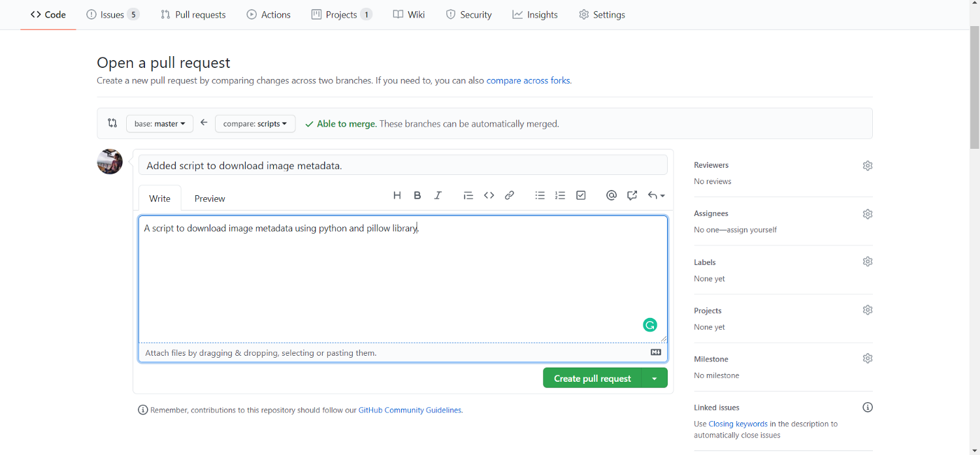
Task: Open the compare across forks link
Action: (528, 81)
